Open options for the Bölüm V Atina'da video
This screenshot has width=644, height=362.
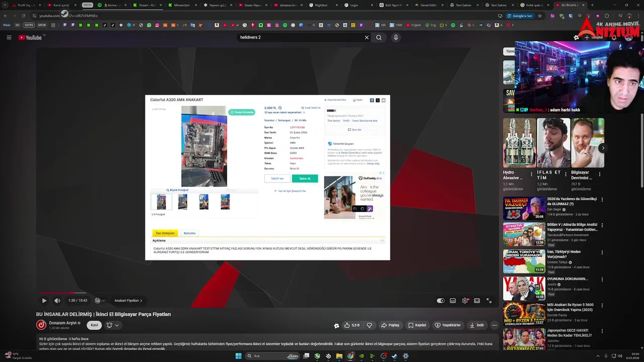click(x=602, y=225)
